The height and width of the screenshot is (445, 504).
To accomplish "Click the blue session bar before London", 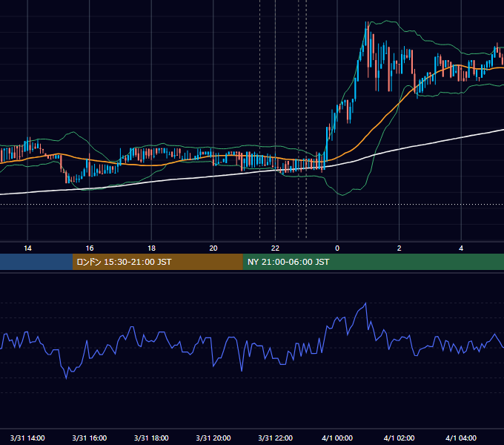I will coord(36,262).
